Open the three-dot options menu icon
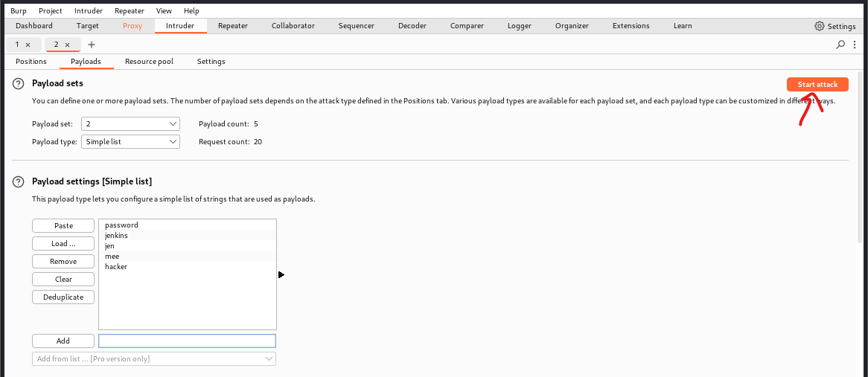 (855, 45)
